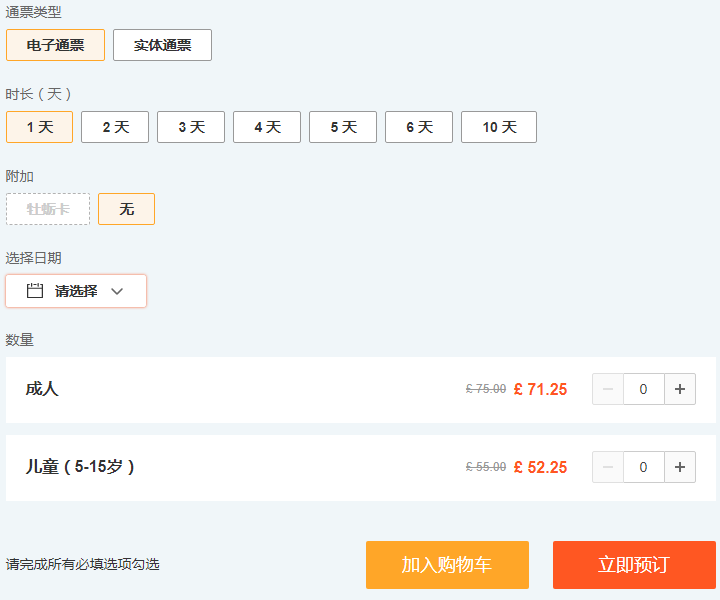Click the 时长（天）section heading
The width and height of the screenshot is (720, 600).
(39, 94)
